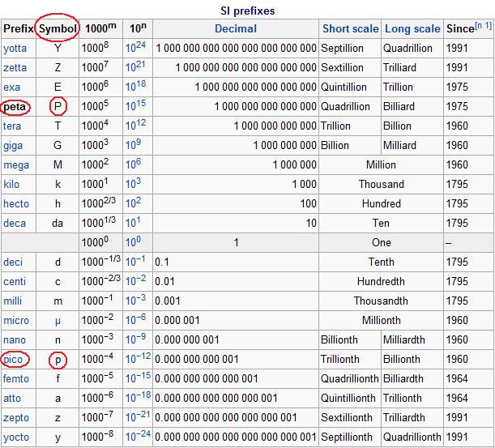Screen dimensions: 495x448
Task: Click the exa prefix link
Action: (12, 87)
